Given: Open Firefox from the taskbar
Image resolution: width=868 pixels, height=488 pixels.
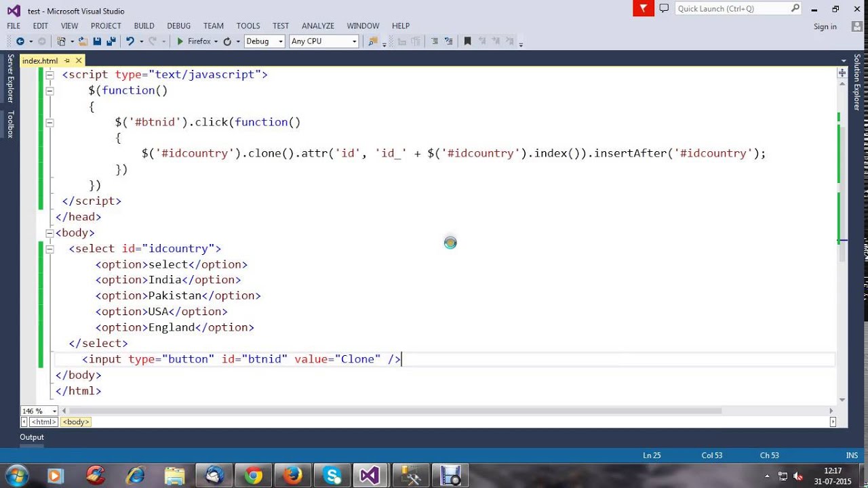Looking at the screenshot, I should (292, 476).
